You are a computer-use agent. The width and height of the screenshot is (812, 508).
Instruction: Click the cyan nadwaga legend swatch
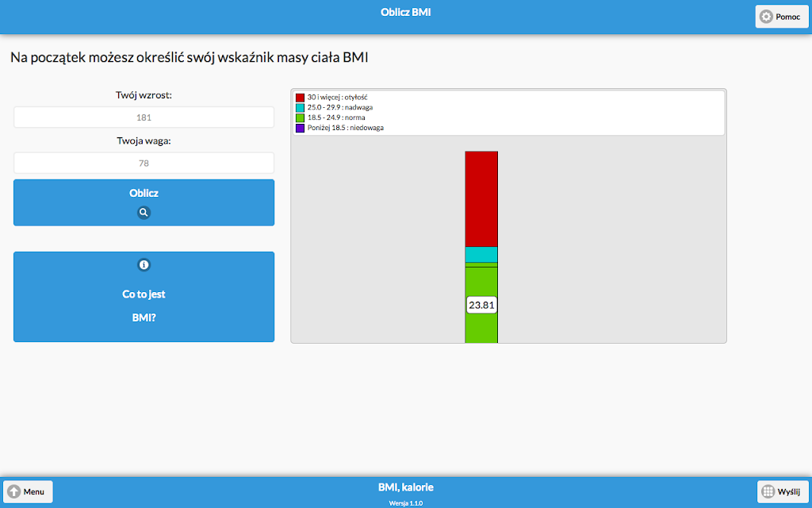(300, 108)
